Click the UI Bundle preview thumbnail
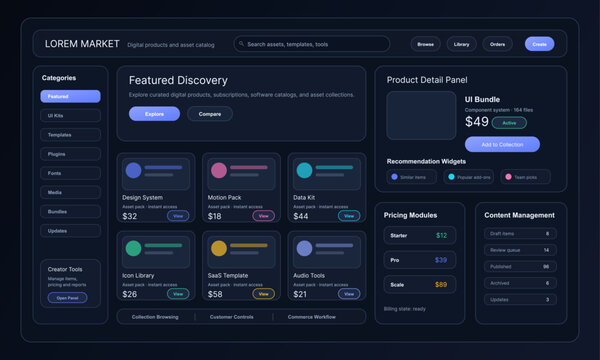Image resolution: width=600 pixels, height=360 pixels. point(421,116)
